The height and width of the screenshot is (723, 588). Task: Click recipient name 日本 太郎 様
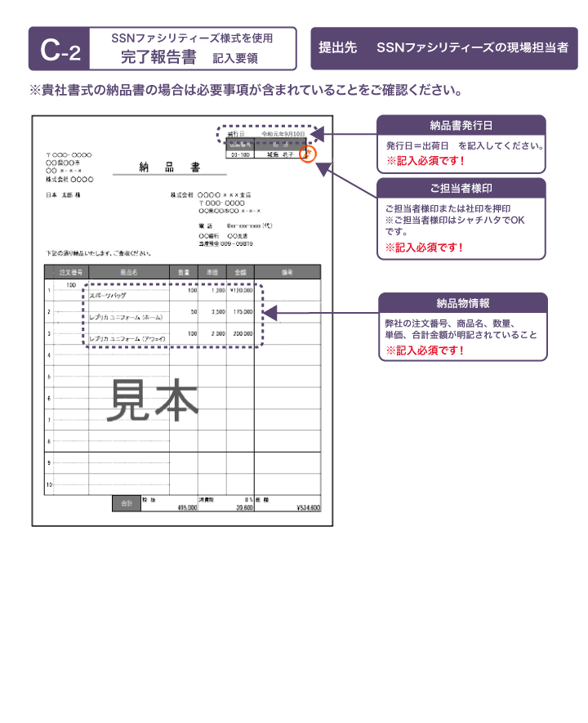(x=63, y=195)
